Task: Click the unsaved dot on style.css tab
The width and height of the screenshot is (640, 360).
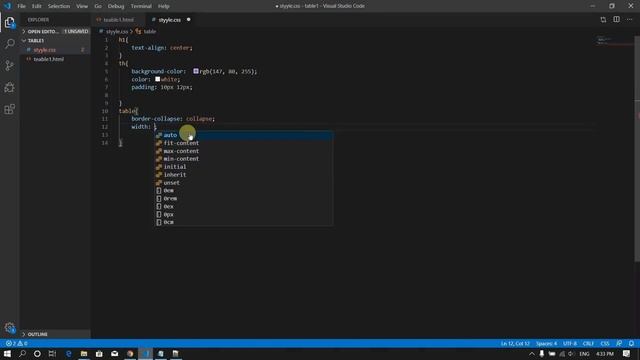Action: (189, 20)
